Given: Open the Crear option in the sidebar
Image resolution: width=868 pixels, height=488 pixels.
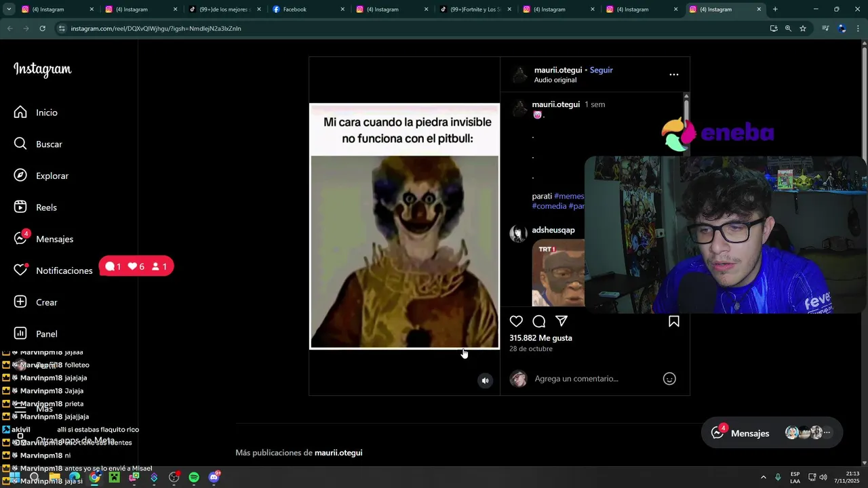Looking at the screenshot, I should click(x=36, y=302).
